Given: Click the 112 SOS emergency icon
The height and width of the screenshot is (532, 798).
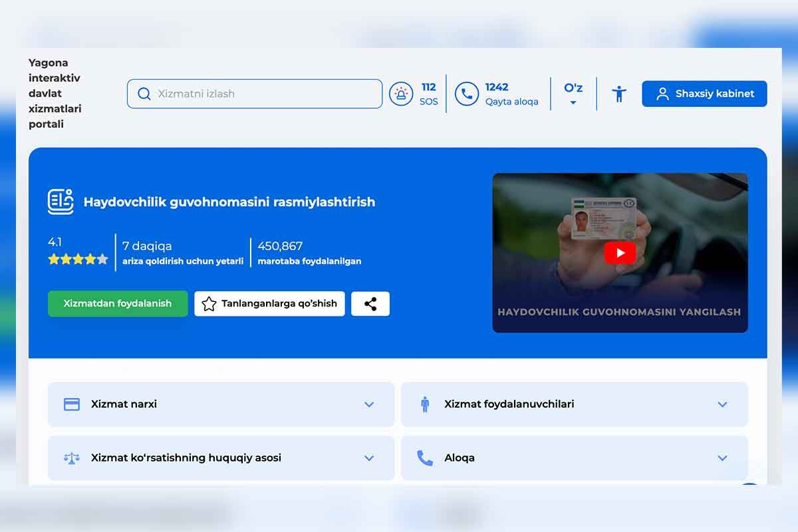Looking at the screenshot, I should [401, 94].
